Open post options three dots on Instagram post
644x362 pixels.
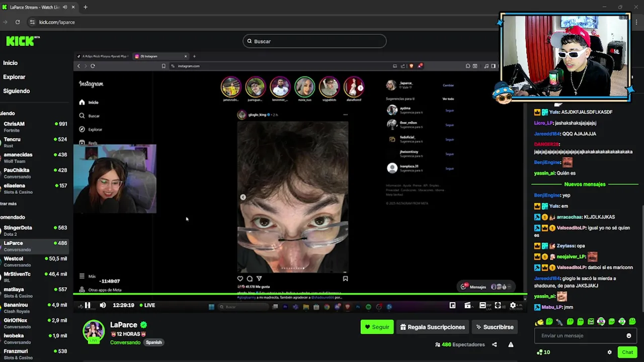[x=345, y=115]
